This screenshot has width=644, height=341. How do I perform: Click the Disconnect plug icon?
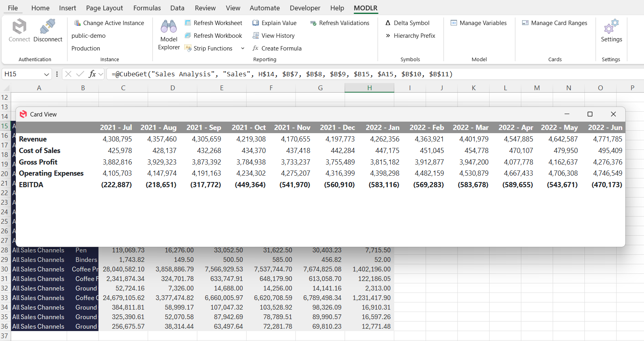point(48,27)
